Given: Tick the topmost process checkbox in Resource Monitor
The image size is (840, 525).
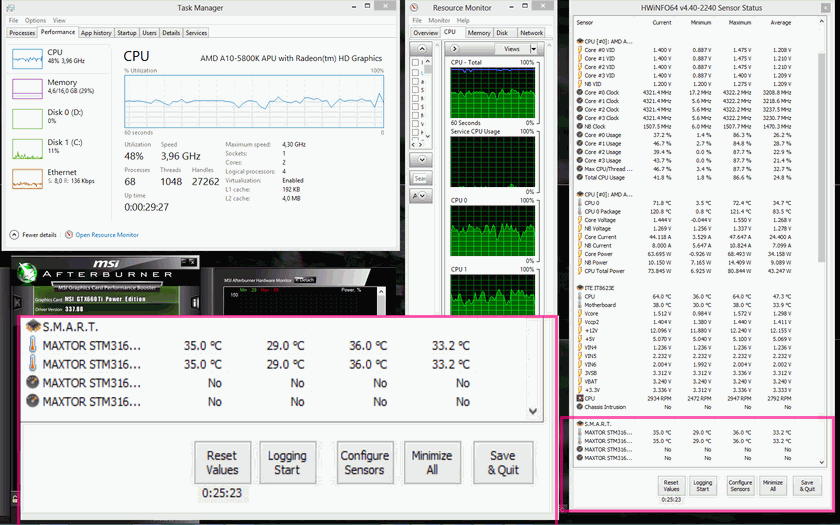Looking at the screenshot, I should coord(415,63).
